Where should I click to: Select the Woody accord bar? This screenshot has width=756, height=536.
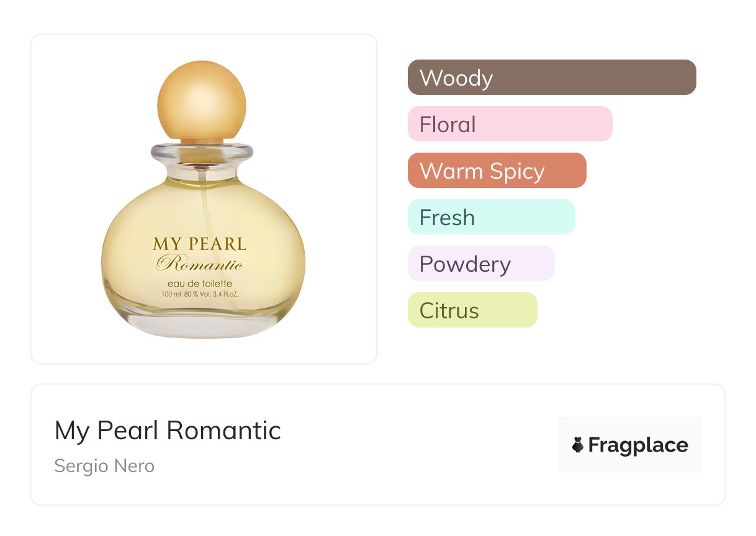pos(552,78)
